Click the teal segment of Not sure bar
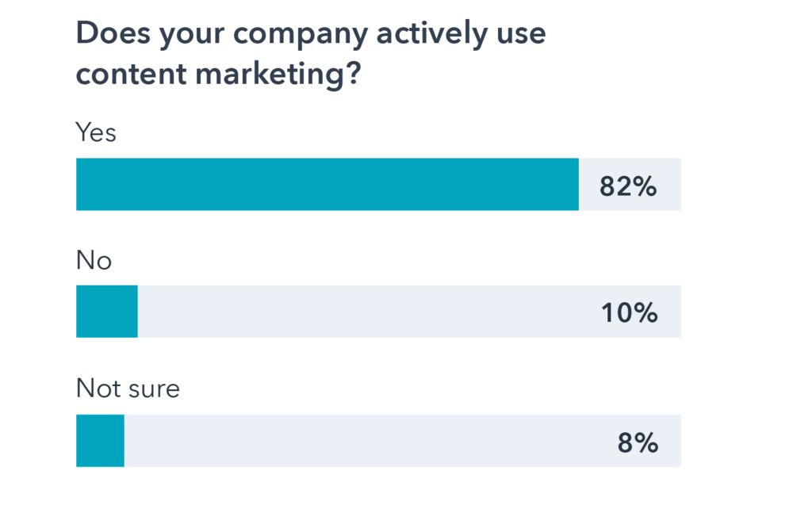 click(100, 441)
